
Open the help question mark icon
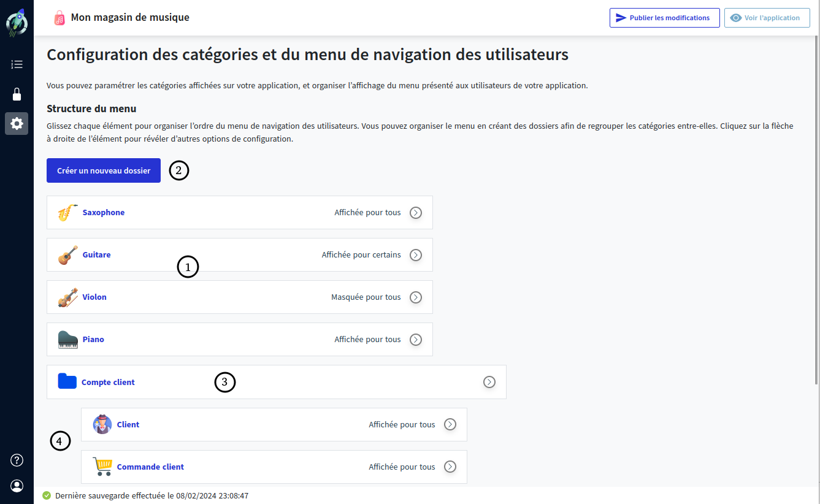click(x=17, y=460)
